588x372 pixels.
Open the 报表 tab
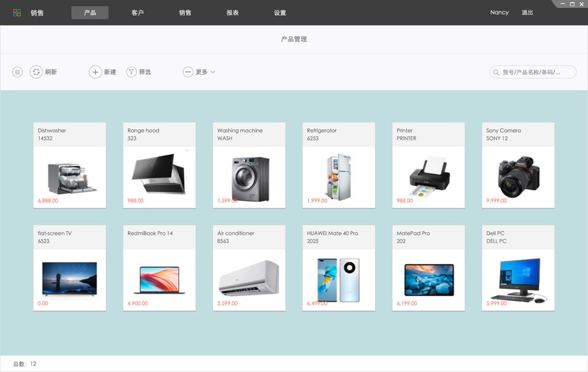coord(232,13)
